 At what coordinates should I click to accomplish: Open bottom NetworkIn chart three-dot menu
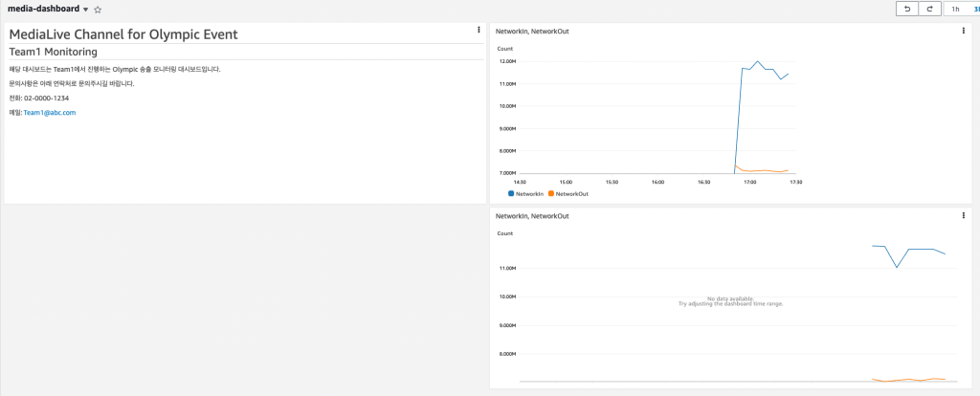[964, 215]
